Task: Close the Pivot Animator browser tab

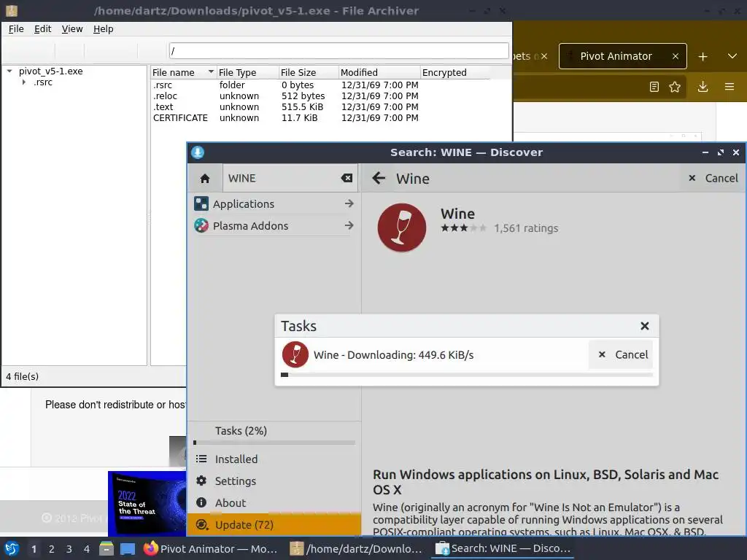Action: pos(675,56)
